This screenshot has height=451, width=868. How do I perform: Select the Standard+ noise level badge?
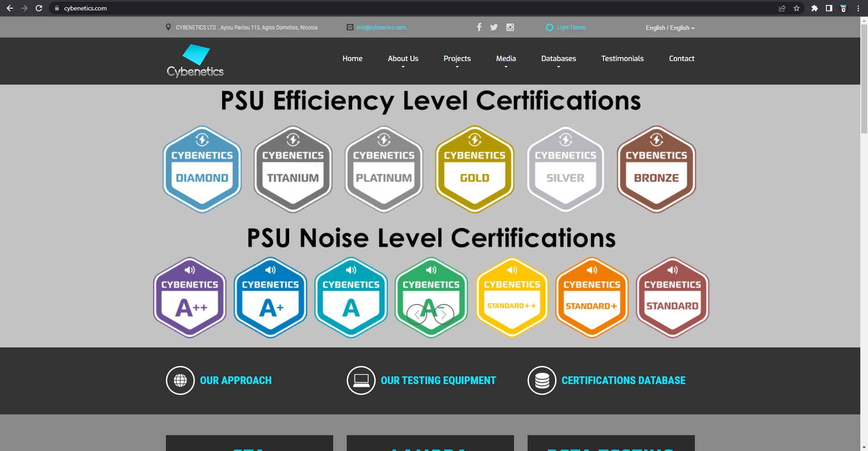(592, 298)
